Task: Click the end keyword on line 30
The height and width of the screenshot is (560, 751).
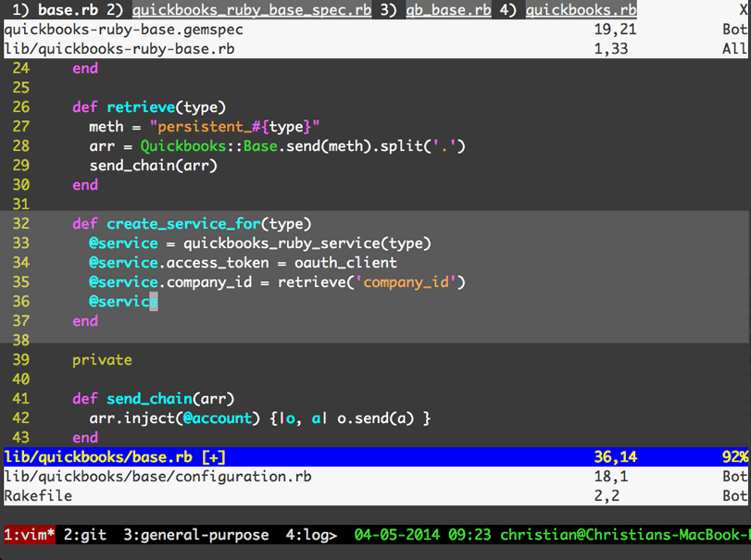Action: click(85, 185)
